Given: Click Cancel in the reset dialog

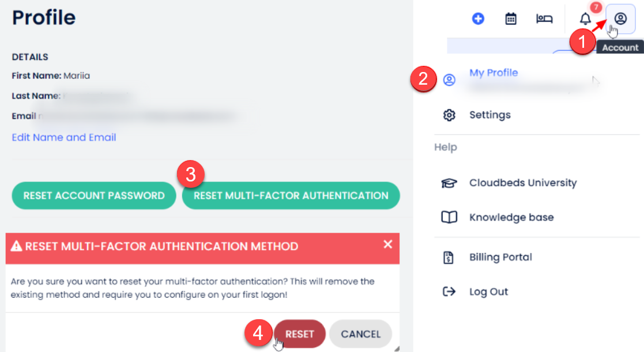Looking at the screenshot, I should click(x=361, y=334).
